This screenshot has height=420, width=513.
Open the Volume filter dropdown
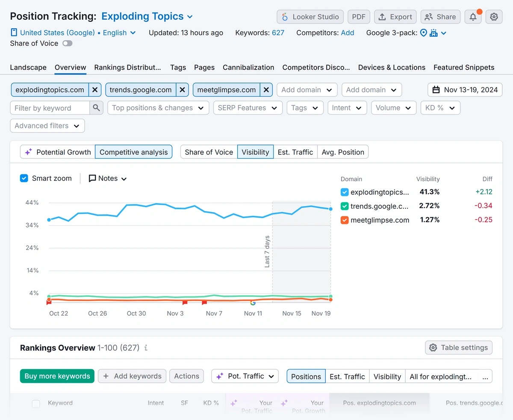click(x=394, y=108)
